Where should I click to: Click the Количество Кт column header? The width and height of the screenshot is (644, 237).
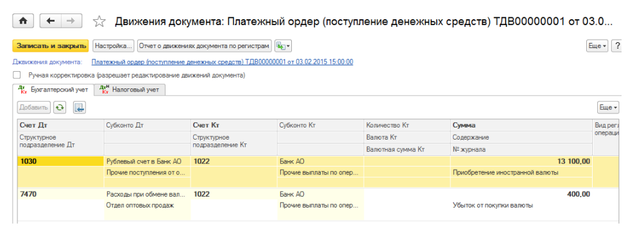[407, 126]
